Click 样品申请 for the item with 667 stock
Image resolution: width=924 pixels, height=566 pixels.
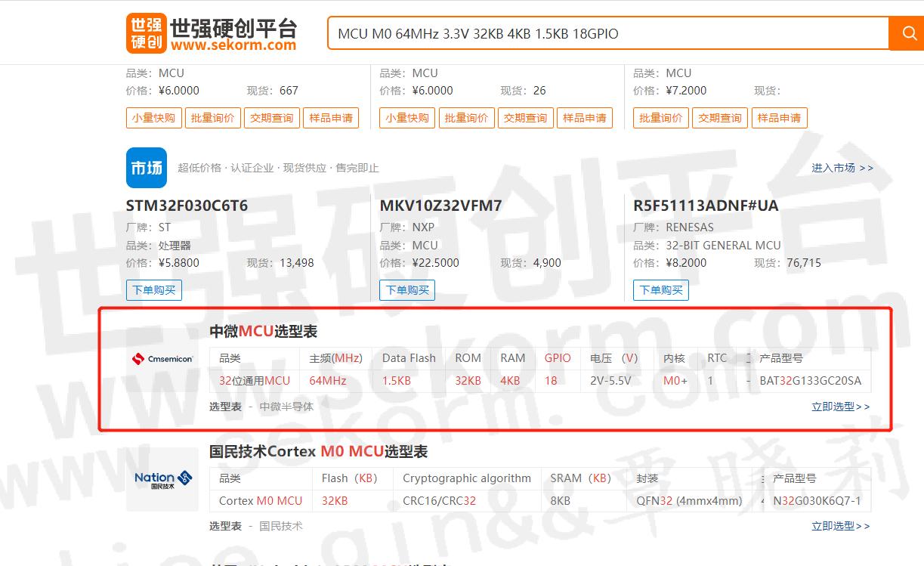pos(331,118)
